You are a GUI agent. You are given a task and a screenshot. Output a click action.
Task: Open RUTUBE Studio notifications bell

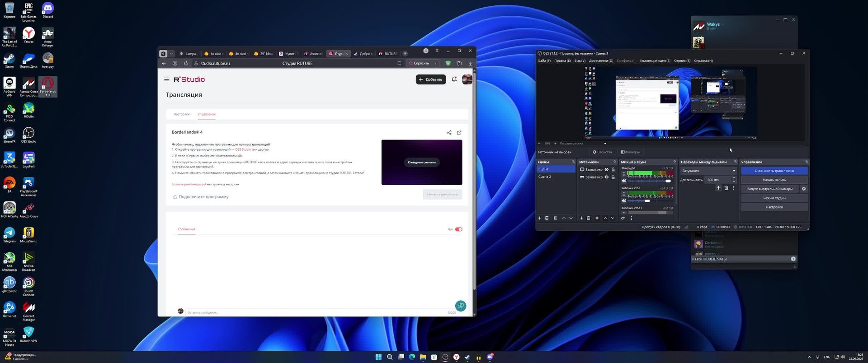(x=454, y=79)
